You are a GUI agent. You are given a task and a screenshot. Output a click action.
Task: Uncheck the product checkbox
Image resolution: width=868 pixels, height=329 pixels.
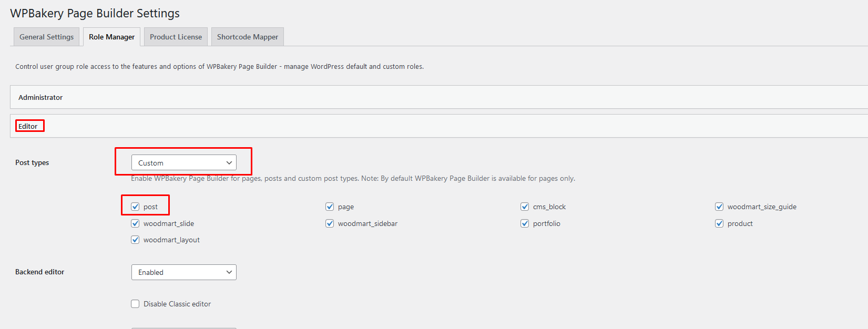click(x=719, y=223)
